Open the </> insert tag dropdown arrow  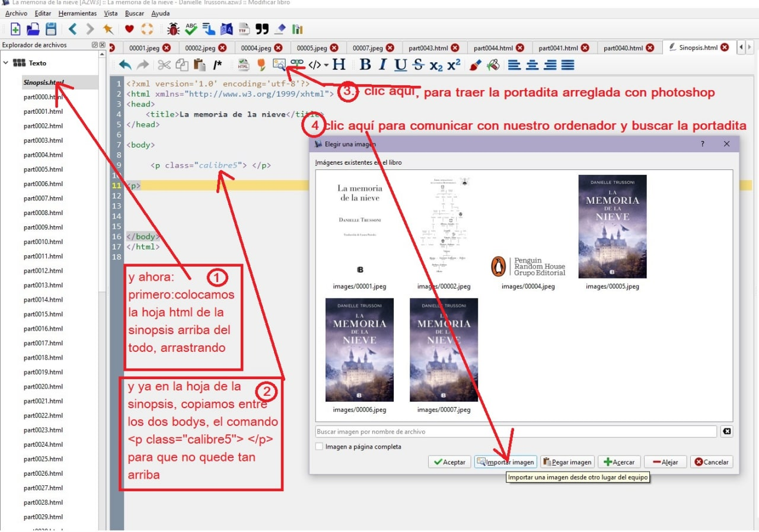(x=326, y=65)
